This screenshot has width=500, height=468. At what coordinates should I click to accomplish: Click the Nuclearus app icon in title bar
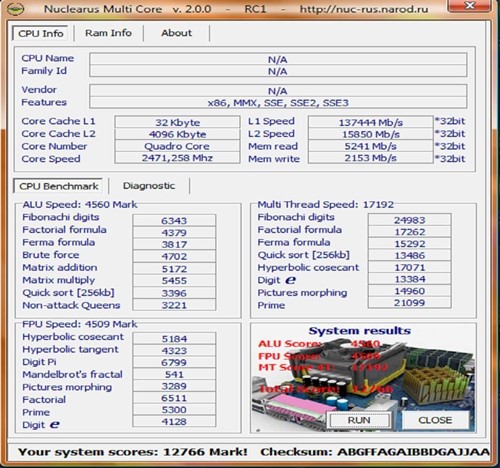point(15,9)
